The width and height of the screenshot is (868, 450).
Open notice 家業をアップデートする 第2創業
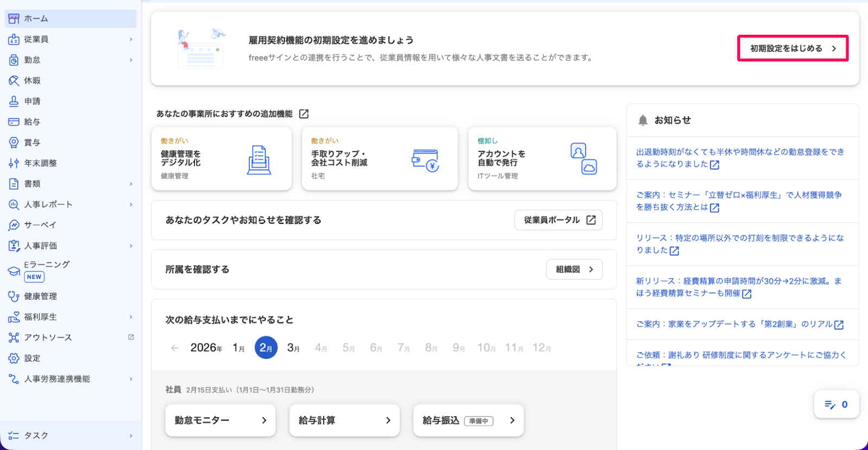[x=741, y=324]
